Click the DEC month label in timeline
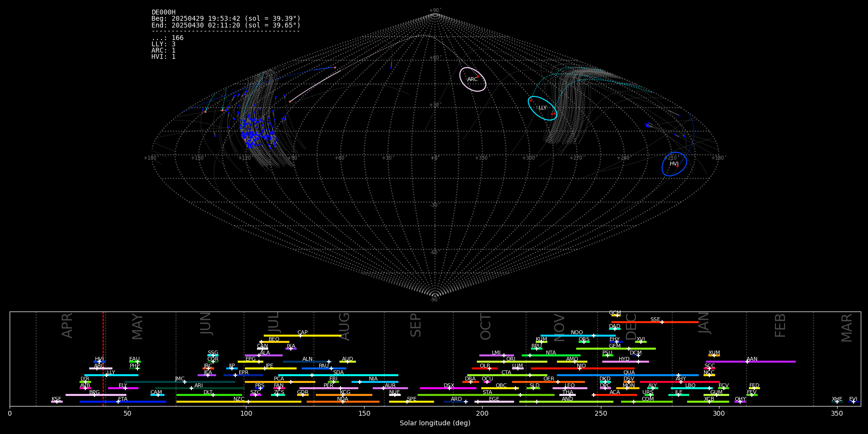 [x=631, y=326]
